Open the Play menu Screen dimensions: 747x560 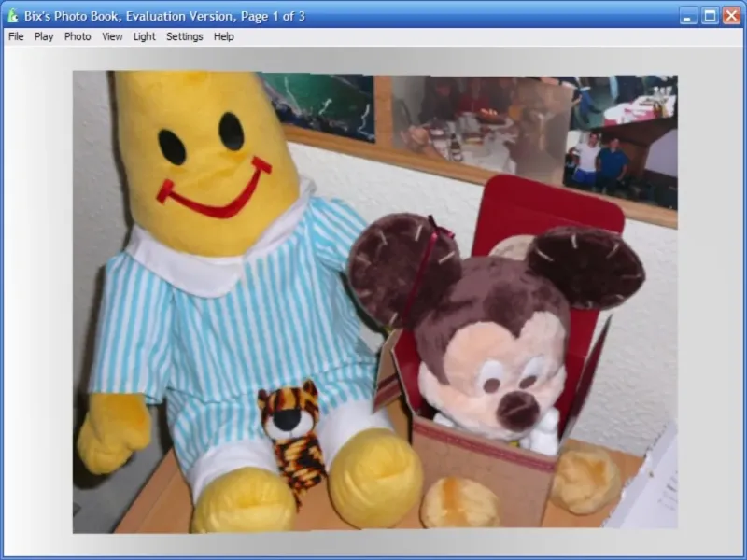[x=44, y=36]
